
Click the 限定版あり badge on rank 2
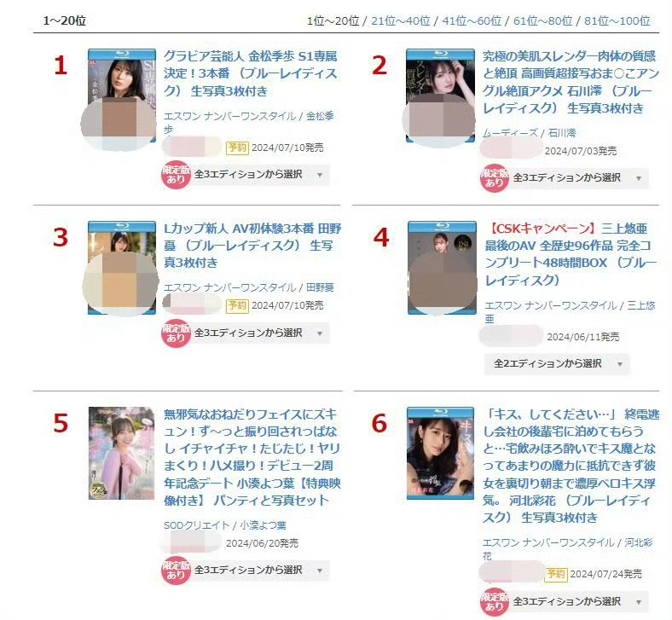click(x=495, y=178)
